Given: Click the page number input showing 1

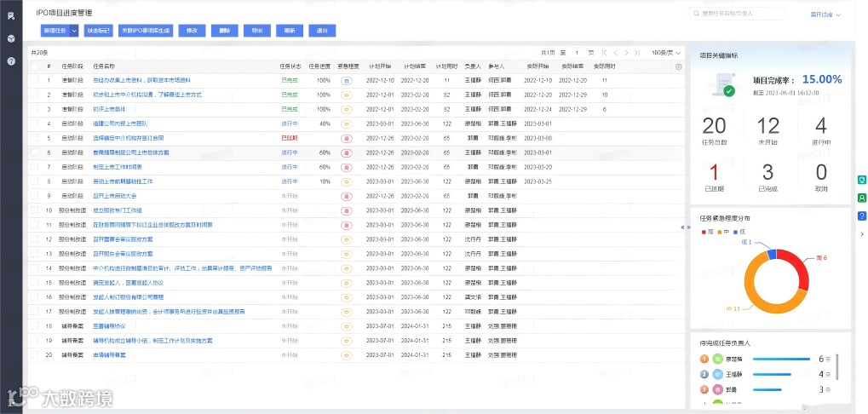Looking at the screenshot, I should 578,53.
